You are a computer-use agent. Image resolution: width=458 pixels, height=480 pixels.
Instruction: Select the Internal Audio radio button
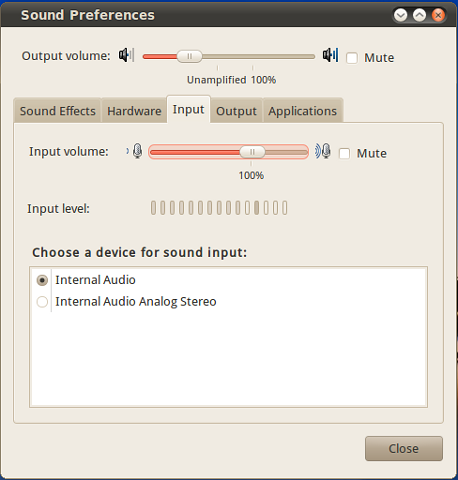click(x=42, y=280)
